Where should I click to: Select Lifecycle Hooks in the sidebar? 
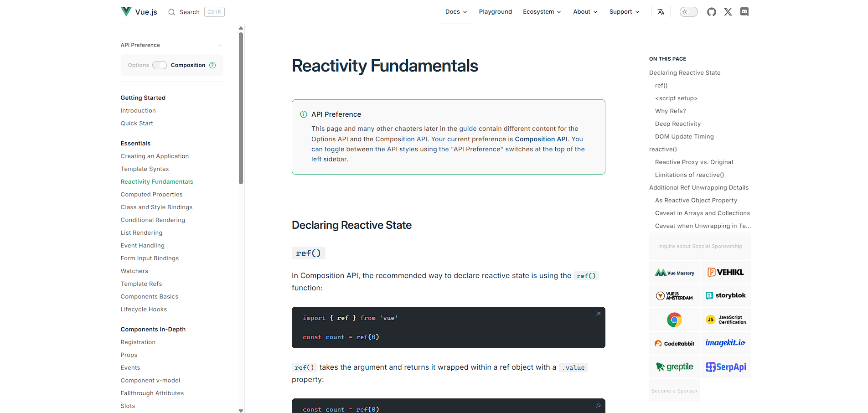(x=144, y=309)
